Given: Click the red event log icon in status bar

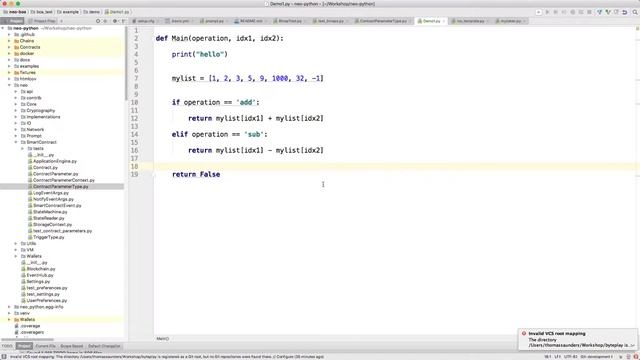Looking at the screenshot, I should (x=636, y=357).
